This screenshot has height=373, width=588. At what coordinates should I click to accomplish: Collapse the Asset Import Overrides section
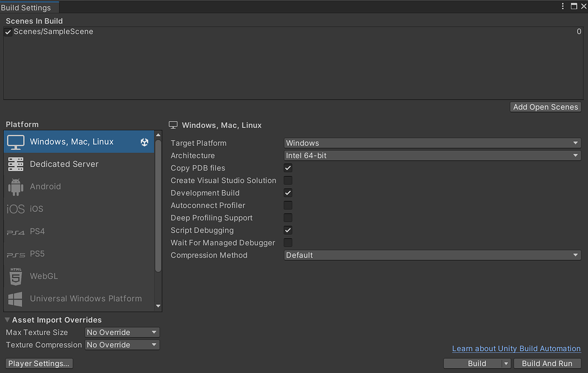coord(7,320)
